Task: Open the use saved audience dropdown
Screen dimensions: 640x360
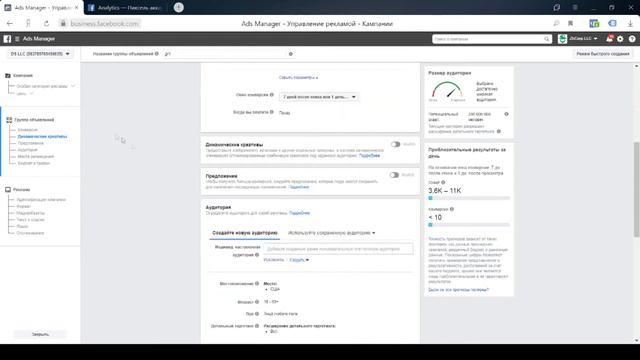Action: coord(331,233)
